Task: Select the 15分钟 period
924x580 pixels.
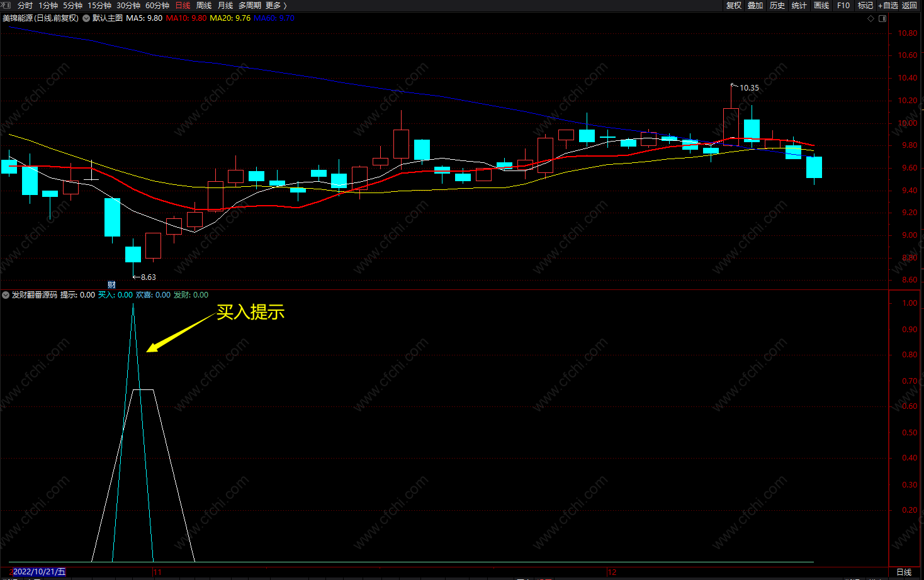Action: click(99, 5)
